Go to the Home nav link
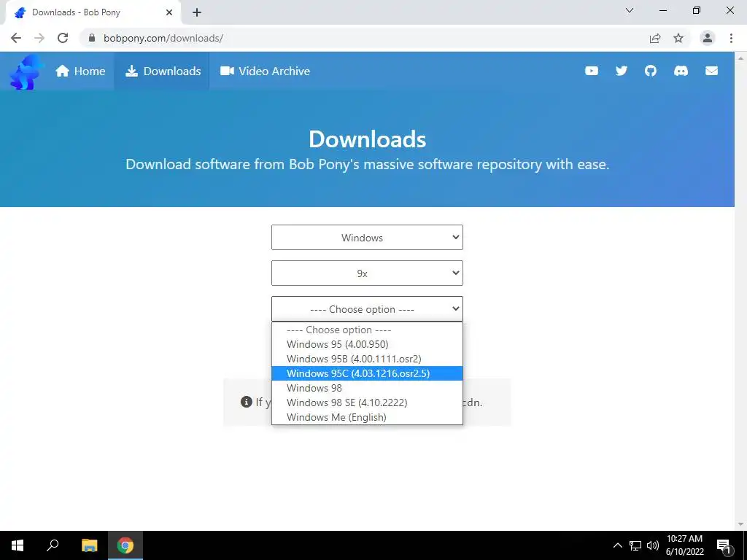747x560 pixels. (80, 71)
